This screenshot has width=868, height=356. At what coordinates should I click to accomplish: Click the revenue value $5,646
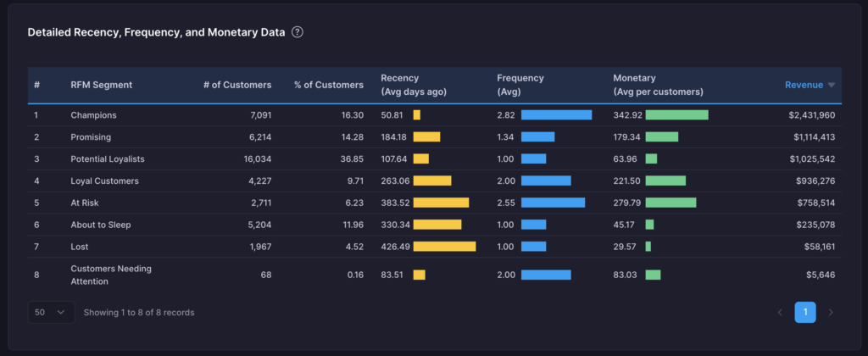click(x=821, y=275)
